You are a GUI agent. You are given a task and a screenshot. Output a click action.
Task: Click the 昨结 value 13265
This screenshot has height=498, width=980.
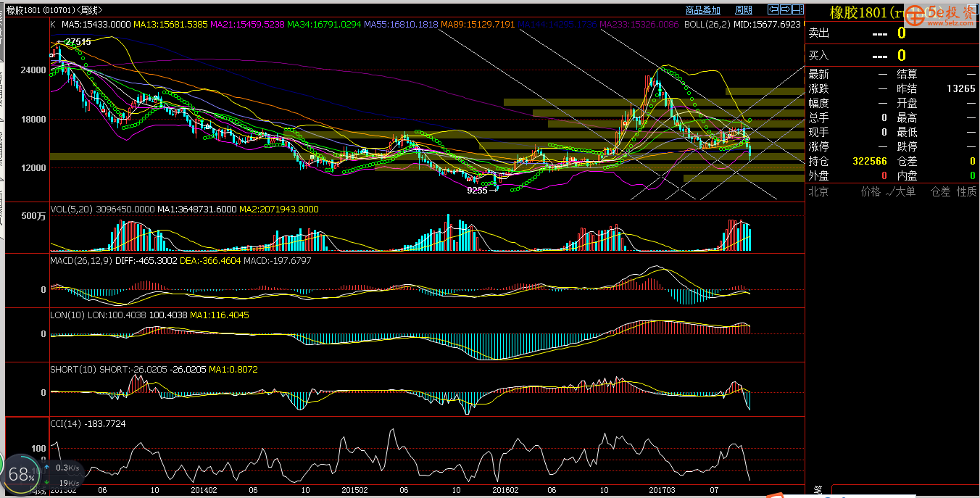click(960, 88)
